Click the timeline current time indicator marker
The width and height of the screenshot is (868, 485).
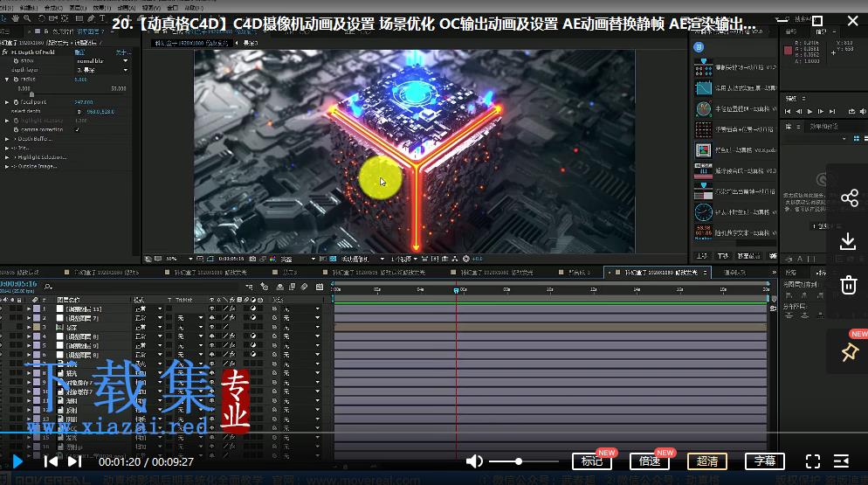click(x=456, y=290)
